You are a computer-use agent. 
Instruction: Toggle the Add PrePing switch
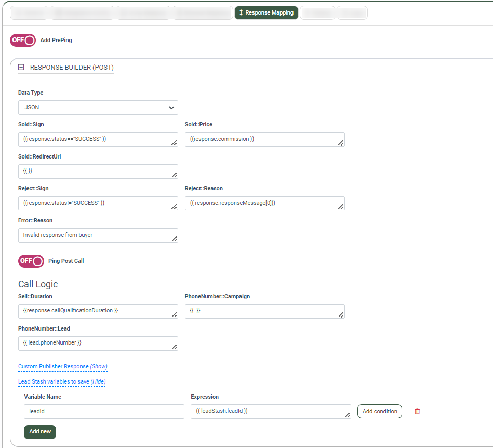click(23, 40)
